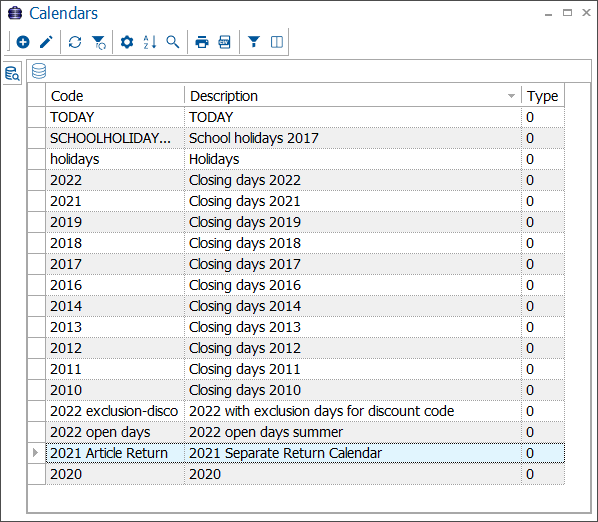Click the Description column header
The height and width of the screenshot is (522, 598).
point(353,96)
